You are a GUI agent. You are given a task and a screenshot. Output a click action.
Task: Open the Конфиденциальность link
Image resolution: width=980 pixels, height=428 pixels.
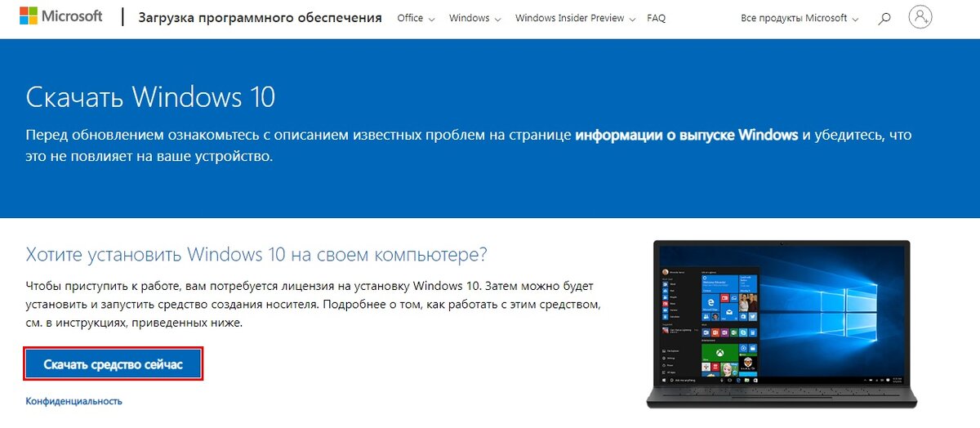[x=74, y=401]
